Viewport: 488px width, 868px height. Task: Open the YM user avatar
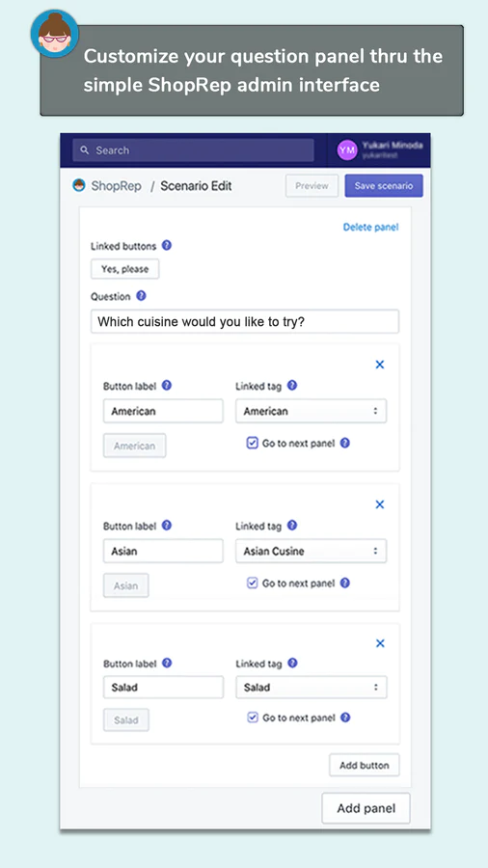[347, 150]
